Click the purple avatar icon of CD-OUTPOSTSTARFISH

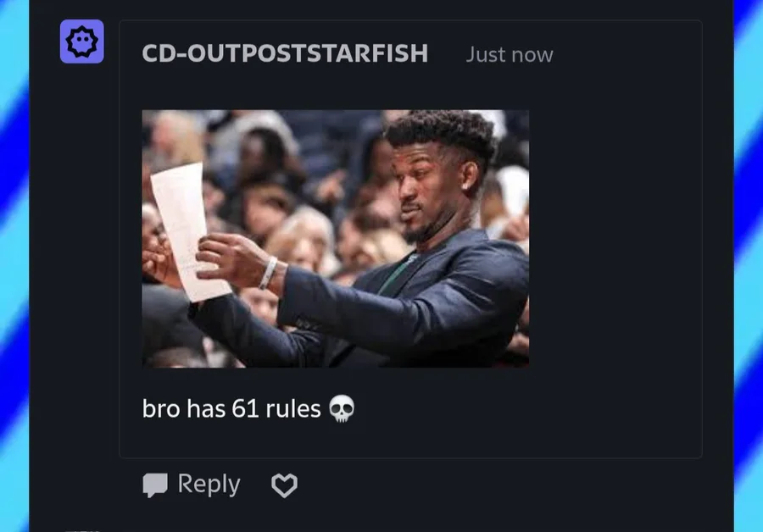[x=81, y=42]
